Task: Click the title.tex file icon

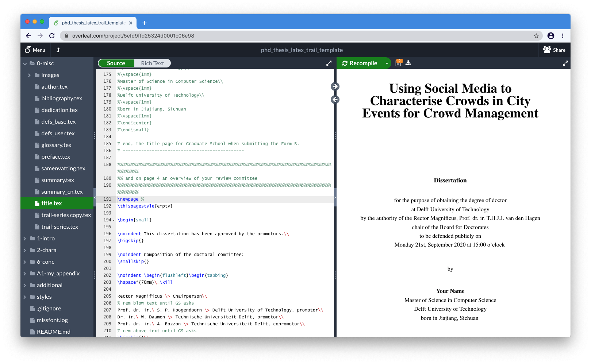Action: (x=37, y=204)
